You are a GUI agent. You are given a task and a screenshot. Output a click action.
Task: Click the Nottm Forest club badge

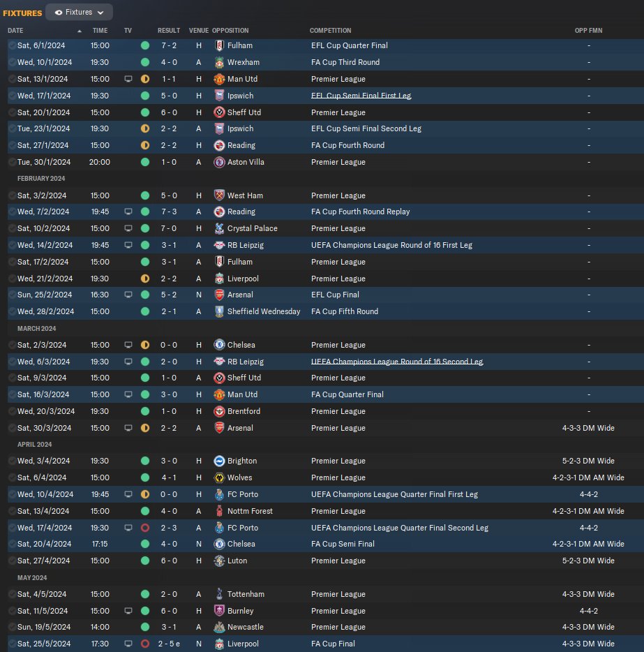tap(219, 511)
